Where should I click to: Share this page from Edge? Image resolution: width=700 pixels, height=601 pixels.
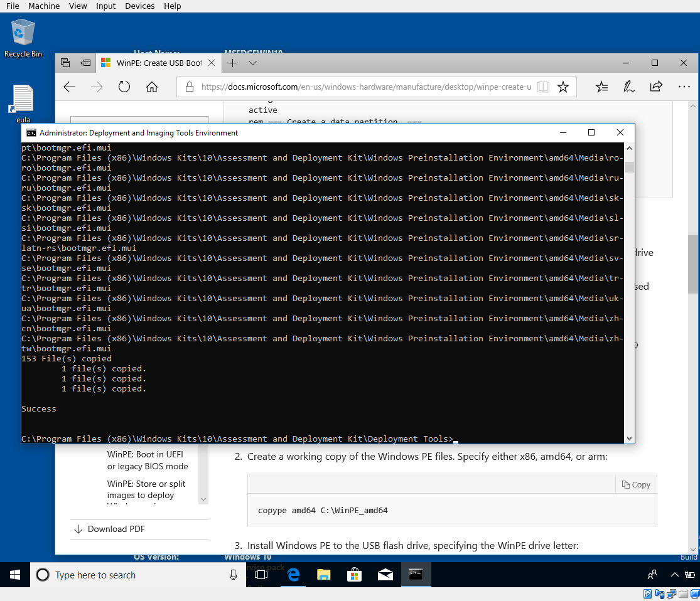pos(656,87)
